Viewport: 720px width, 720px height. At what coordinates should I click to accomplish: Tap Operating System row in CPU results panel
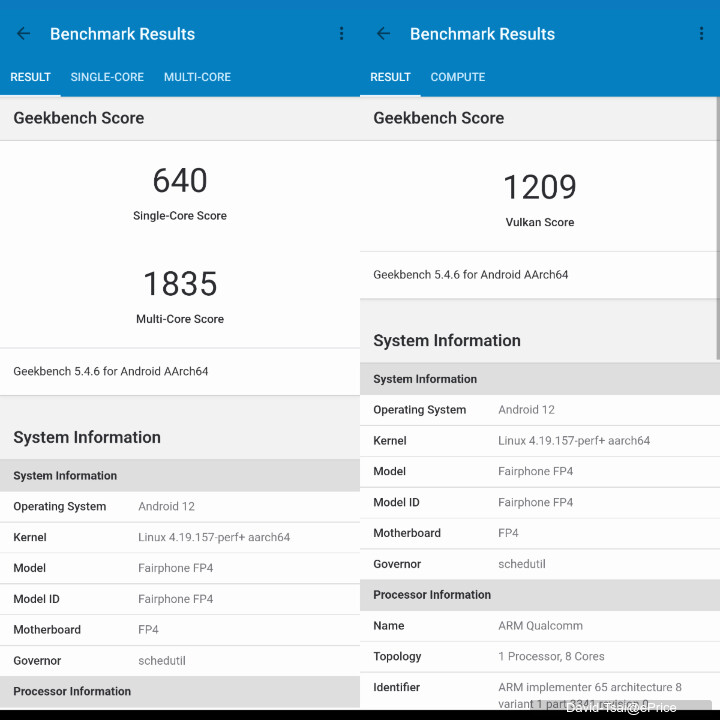tap(180, 506)
